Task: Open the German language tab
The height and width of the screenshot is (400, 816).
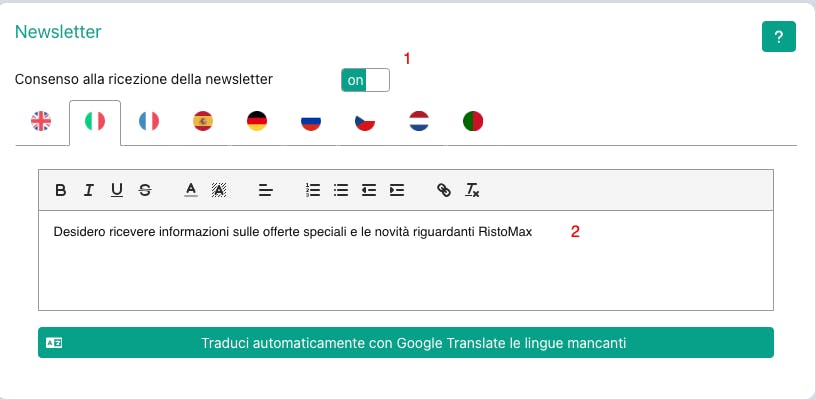Action: coord(257,121)
